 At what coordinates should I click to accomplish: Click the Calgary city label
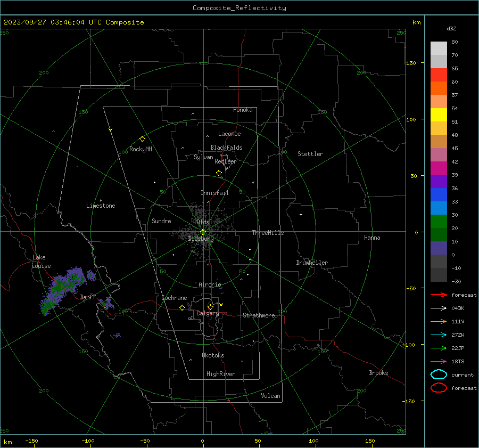[208, 313]
